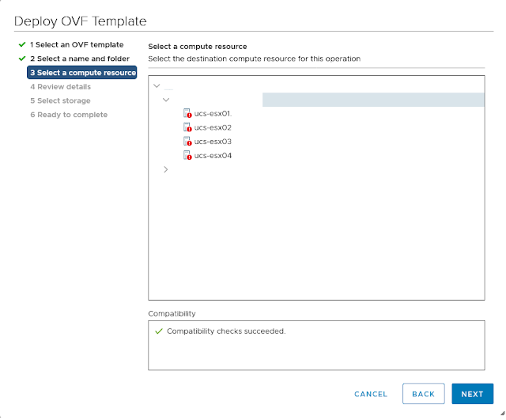Viewport: 506px width, 420px height.
Task: Click step 4 Review details
Action: click(x=60, y=86)
